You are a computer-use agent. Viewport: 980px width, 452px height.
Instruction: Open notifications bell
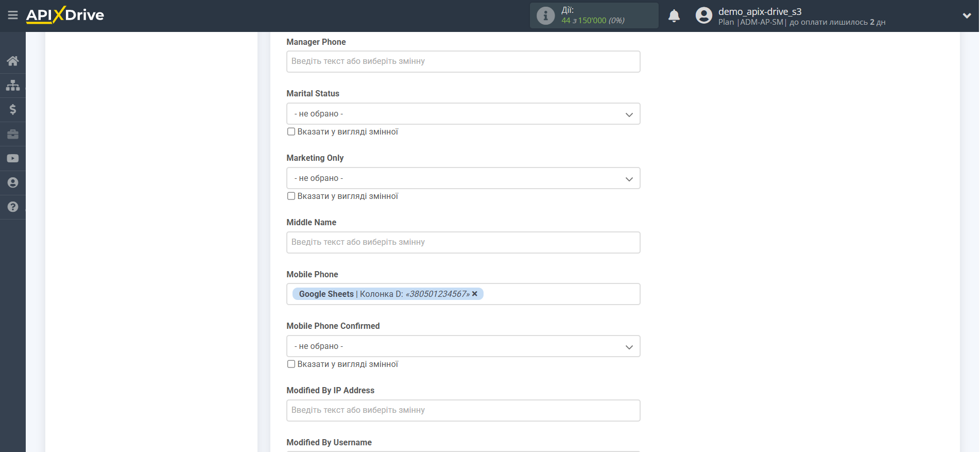point(674,15)
